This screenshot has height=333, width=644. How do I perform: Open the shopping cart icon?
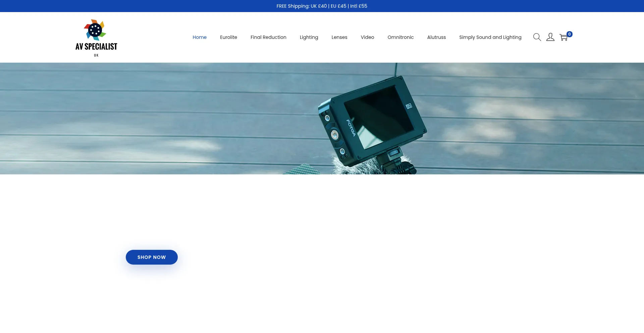point(563,38)
